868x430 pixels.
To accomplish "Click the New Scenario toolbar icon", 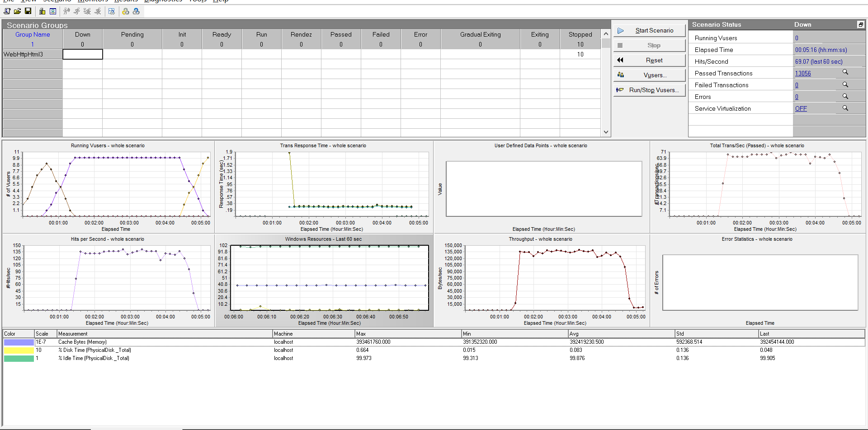I will [x=7, y=11].
